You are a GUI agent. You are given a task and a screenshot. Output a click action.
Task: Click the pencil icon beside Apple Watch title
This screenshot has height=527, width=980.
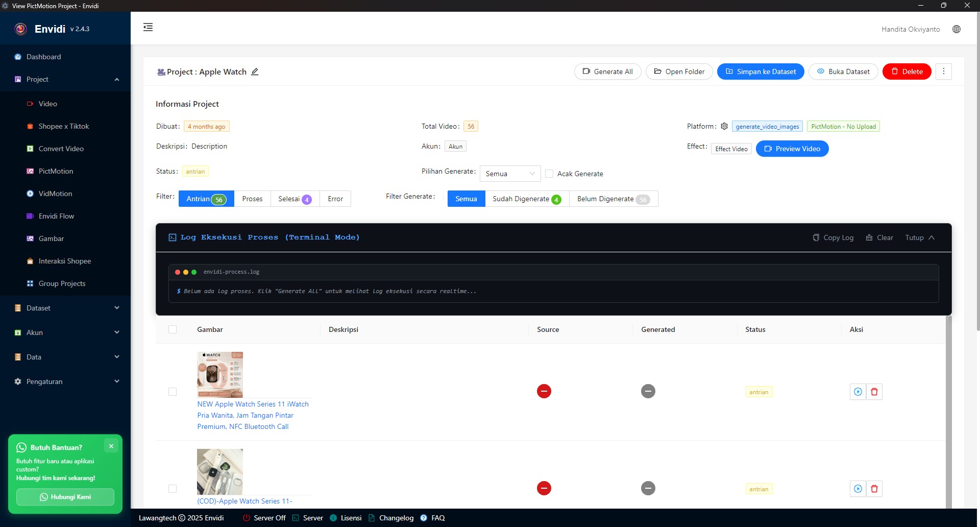(255, 71)
